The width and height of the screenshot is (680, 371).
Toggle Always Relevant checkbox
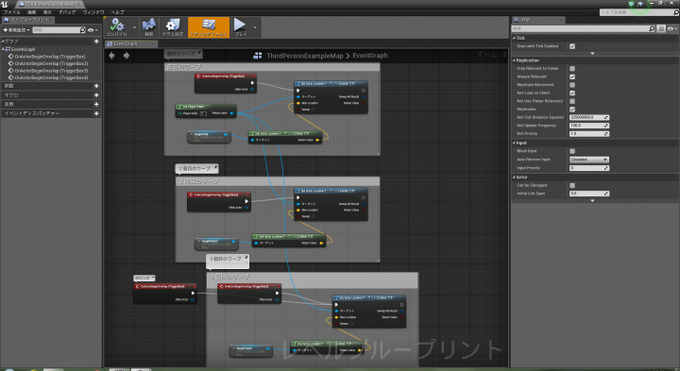point(572,77)
